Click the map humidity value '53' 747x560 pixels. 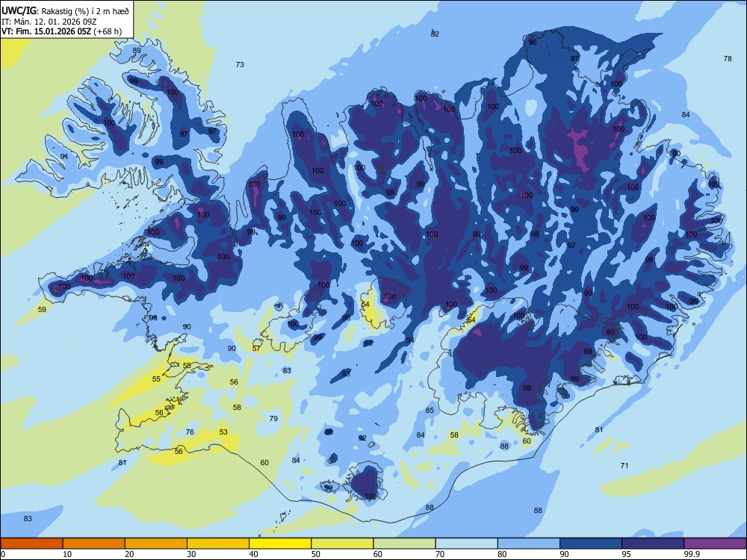pyautogui.click(x=223, y=432)
